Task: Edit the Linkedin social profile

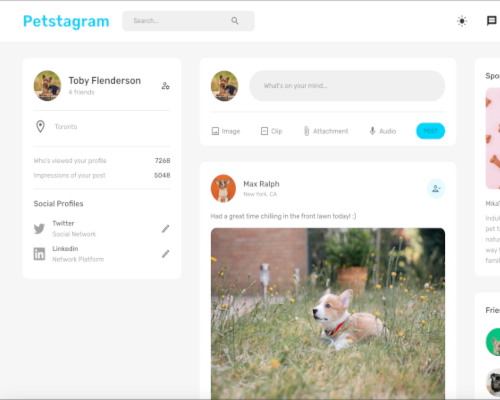Action: pyautogui.click(x=166, y=254)
